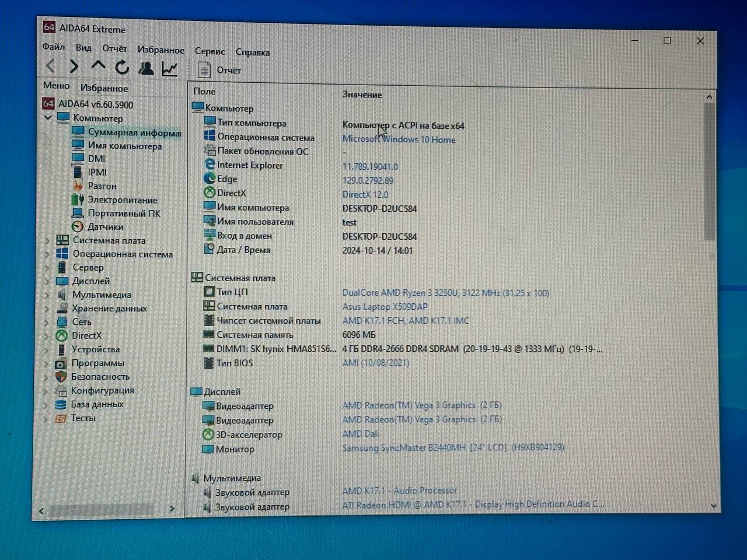Viewport: 747px width, 560px height.
Task: Open the AMI BIOS date link
Action: point(375,363)
